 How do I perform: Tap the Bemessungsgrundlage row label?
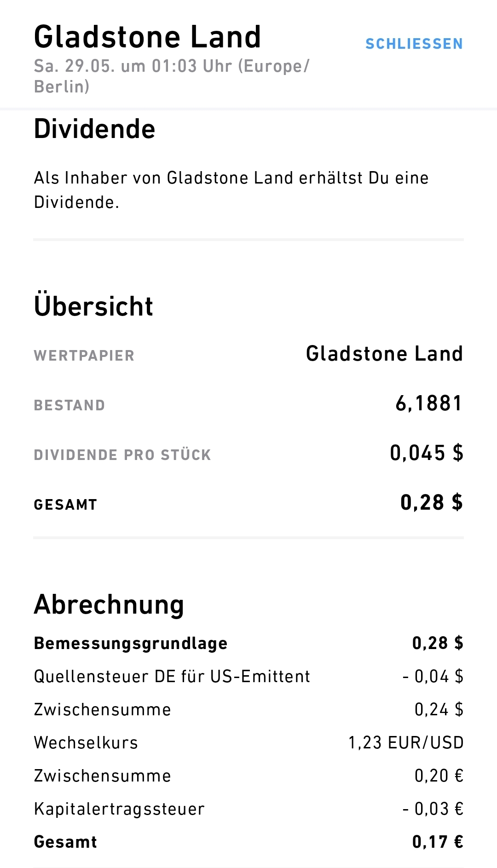click(131, 644)
